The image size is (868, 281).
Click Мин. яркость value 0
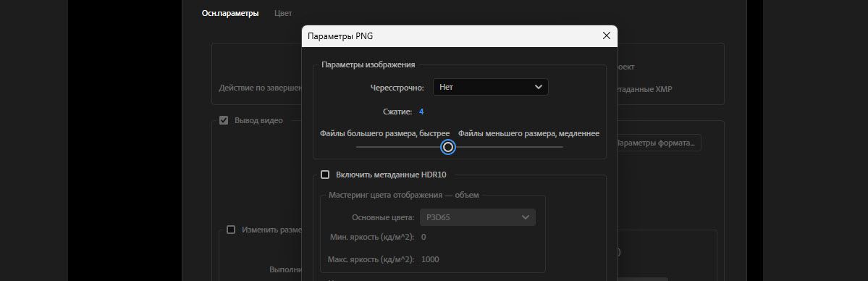pyautogui.click(x=424, y=238)
